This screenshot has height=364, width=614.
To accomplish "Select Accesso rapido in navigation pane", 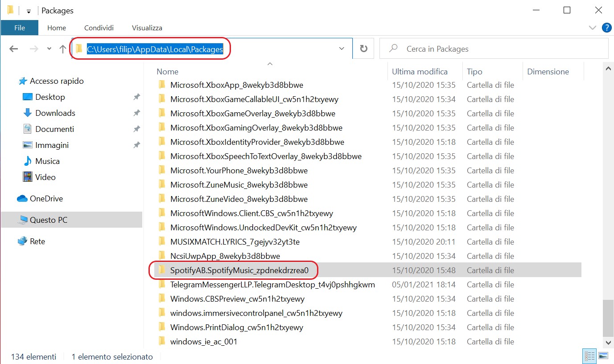I will [x=57, y=81].
